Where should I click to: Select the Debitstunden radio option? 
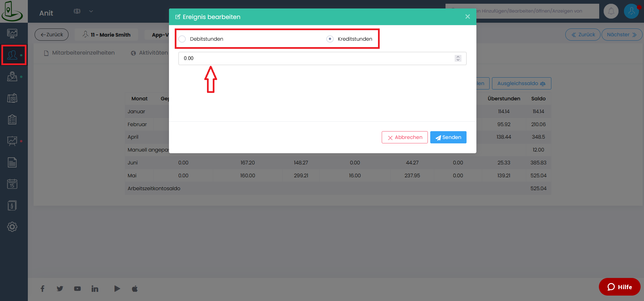coord(182,39)
